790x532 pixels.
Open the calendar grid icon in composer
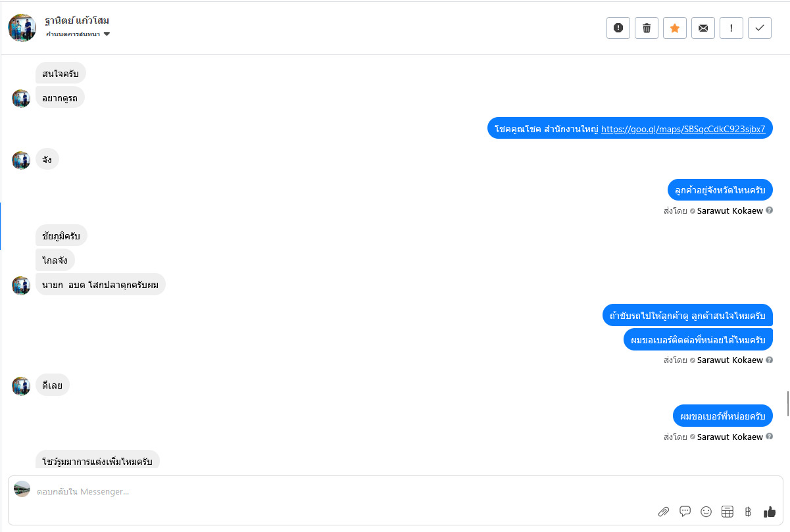(727, 512)
